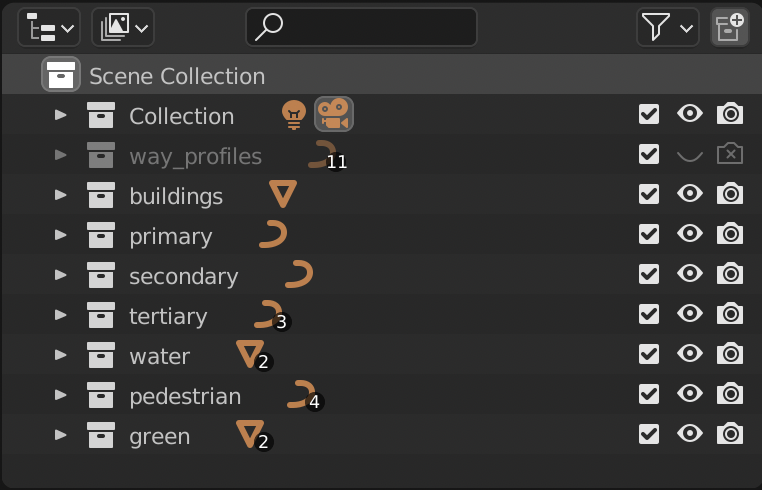This screenshot has height=490, width=762.
Task: Click the curve icon next to primary
Action: pyautogui.click(x=273, y=234)
